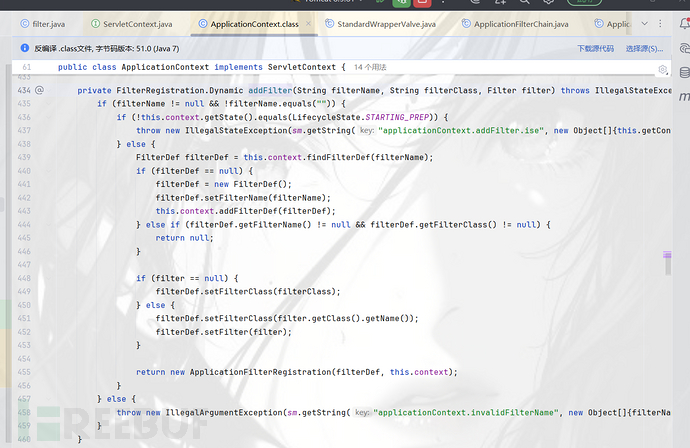Click the ApplicationContext.class tab file icon
This screenshot has width=690, height=448.
pyautogui.click(x=203, y=23)
